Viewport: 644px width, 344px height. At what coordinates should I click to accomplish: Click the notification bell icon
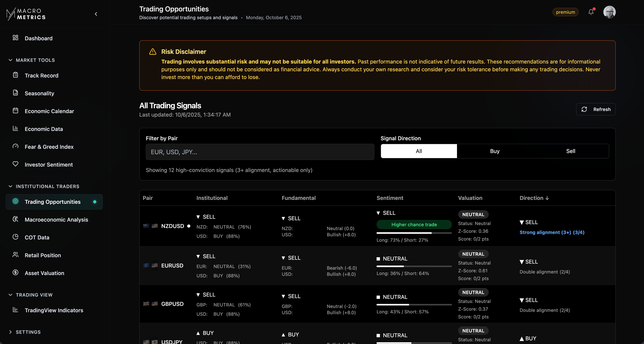pyautogui.click(x=591, y=12)
